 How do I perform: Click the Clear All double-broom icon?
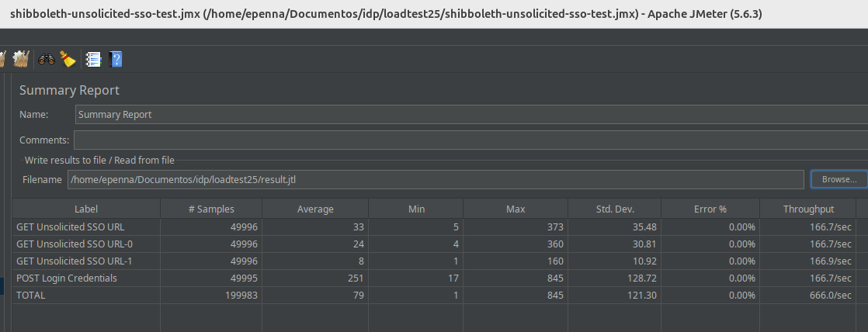tap(20, 59)
